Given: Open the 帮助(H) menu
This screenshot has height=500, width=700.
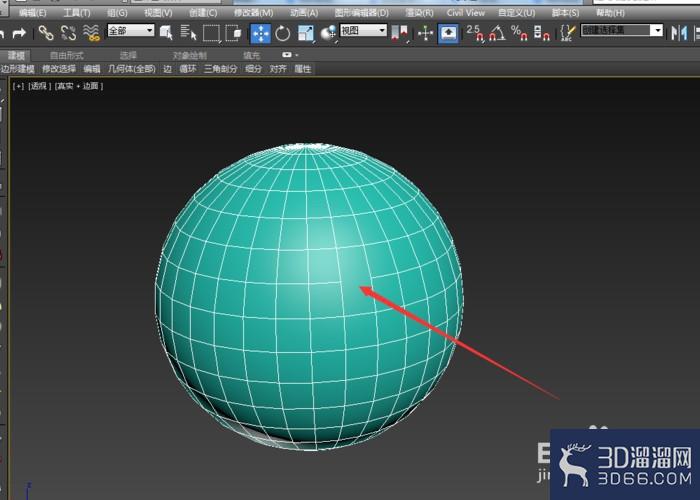Looking at the screenshot, I should [610, 13].
